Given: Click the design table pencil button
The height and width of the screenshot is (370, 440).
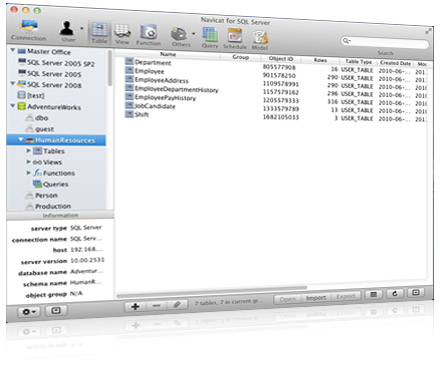Looking at the screenshot, I should pyautogui.click(x=177, y=304).
